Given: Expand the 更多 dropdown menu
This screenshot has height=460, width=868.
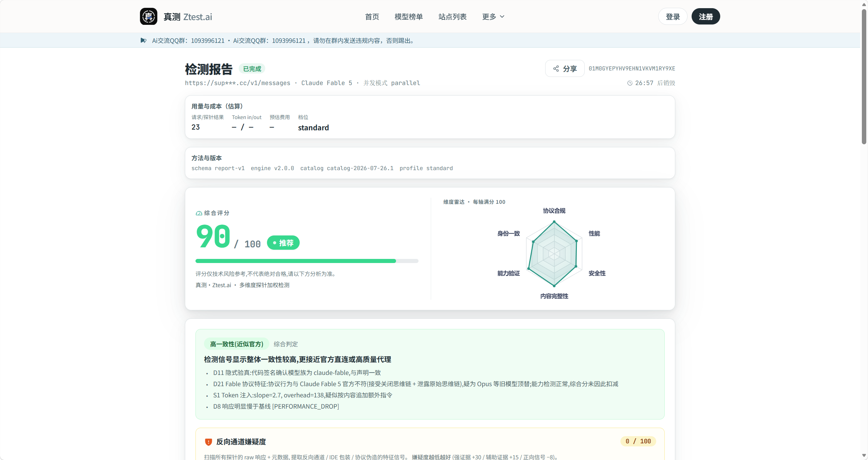Looking at the screenshot, I should pyautogui.click(x=493, y=17).
